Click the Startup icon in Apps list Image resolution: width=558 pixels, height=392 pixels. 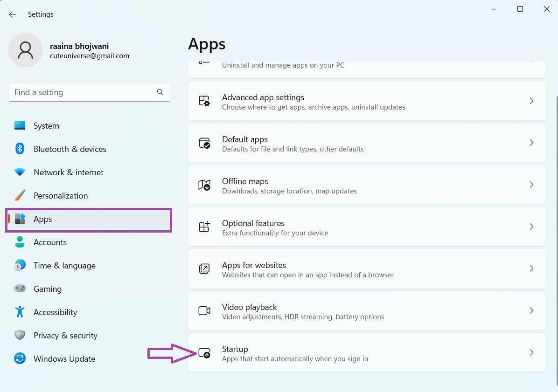[204, 353]
